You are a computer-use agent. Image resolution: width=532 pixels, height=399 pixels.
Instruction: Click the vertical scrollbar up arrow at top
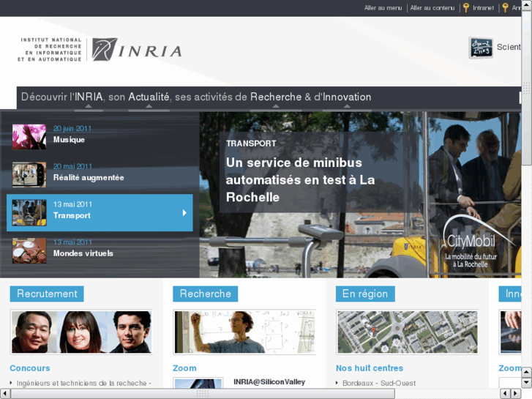[527, 4]
